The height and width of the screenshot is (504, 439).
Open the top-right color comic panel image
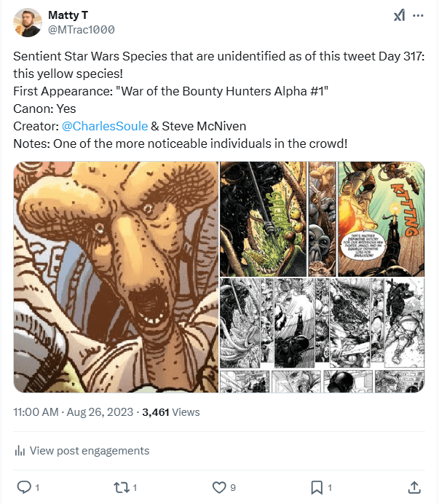click(322, 218)
